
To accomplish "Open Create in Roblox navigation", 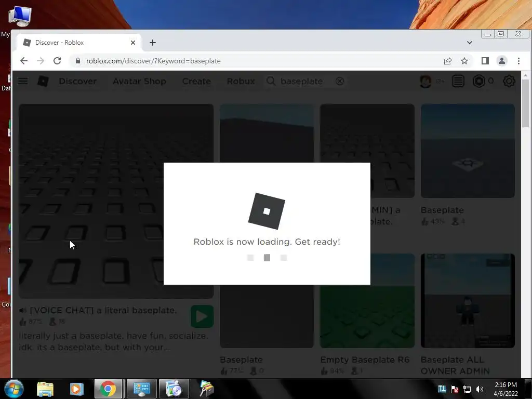I will pyautogui.click(x=196, y=81).
